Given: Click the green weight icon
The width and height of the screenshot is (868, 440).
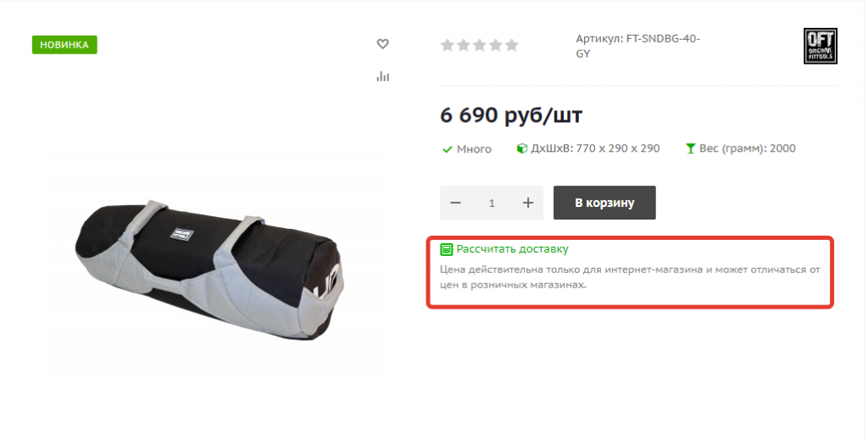Looking at the screenshot, I should (690, 148).
